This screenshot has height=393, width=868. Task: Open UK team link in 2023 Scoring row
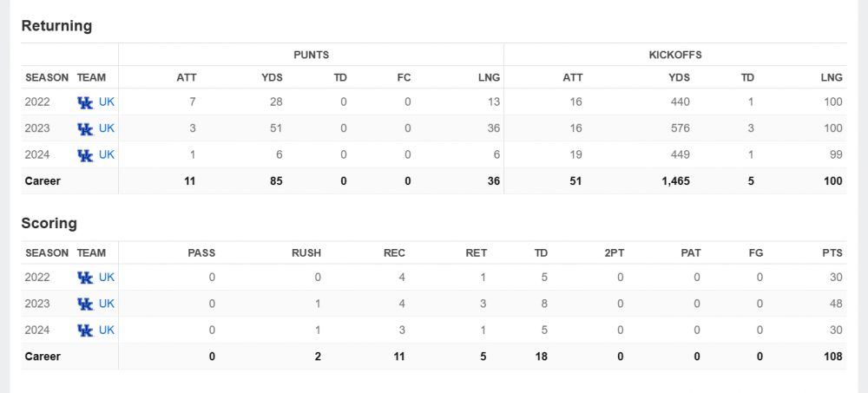[x=107, y=304]
